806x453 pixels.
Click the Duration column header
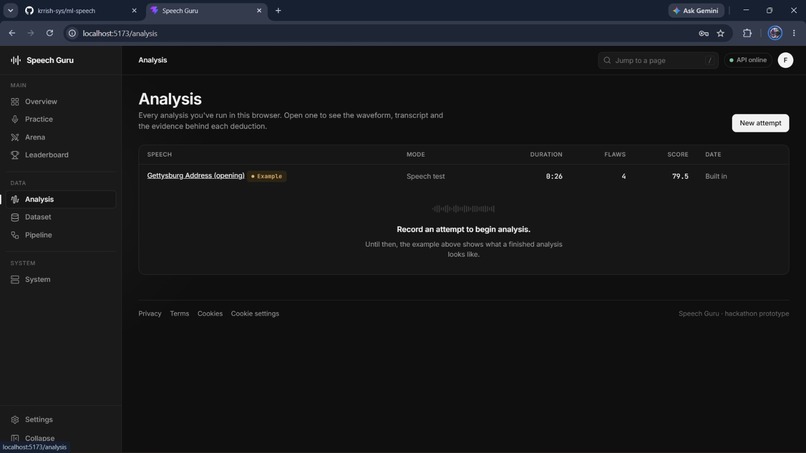coord(546,155)
